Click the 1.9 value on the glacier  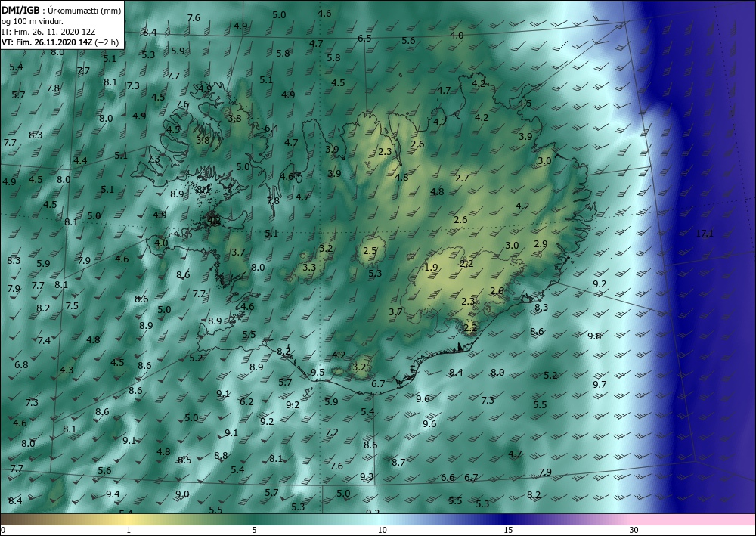click(431, 268)
